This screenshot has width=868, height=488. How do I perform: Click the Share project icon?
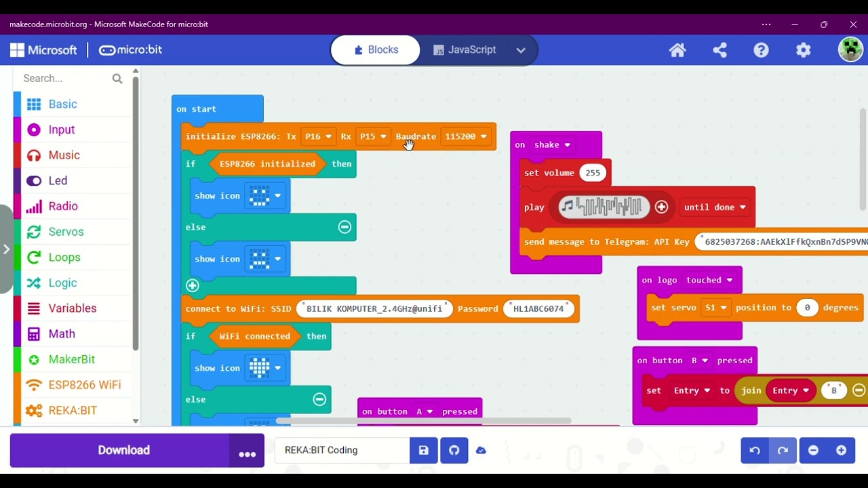pos(719,50)
